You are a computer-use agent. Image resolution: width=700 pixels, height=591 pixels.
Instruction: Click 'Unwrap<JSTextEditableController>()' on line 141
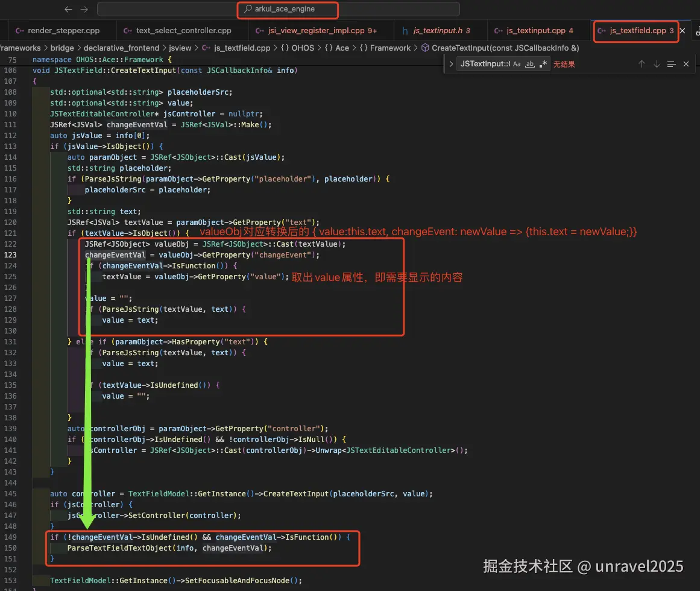[x=389, y=450]
